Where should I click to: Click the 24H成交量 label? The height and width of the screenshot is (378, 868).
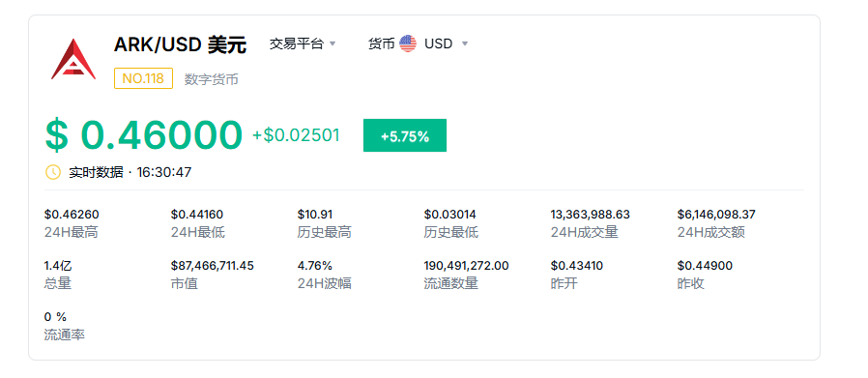point(584,232)
